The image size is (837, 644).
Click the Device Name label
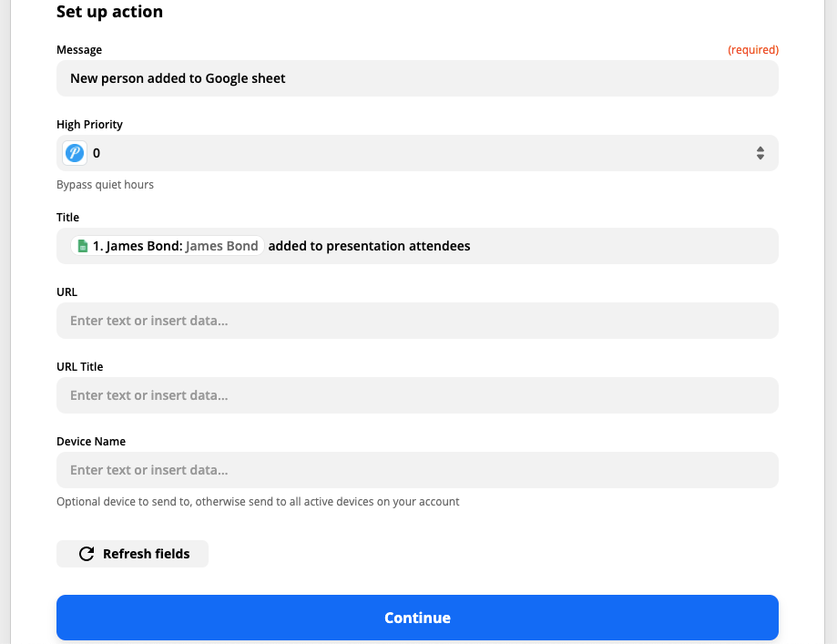click(x=91, y=442)
